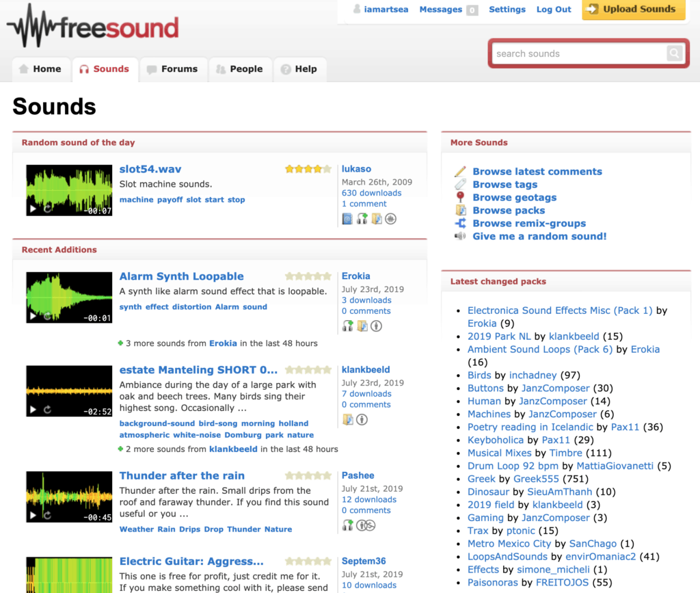Open the Electric Guitar: Aggress... sound
Image resolution: width=700 pixels, height=593 pixels.
pyautogui.click(x=191, y=561)
